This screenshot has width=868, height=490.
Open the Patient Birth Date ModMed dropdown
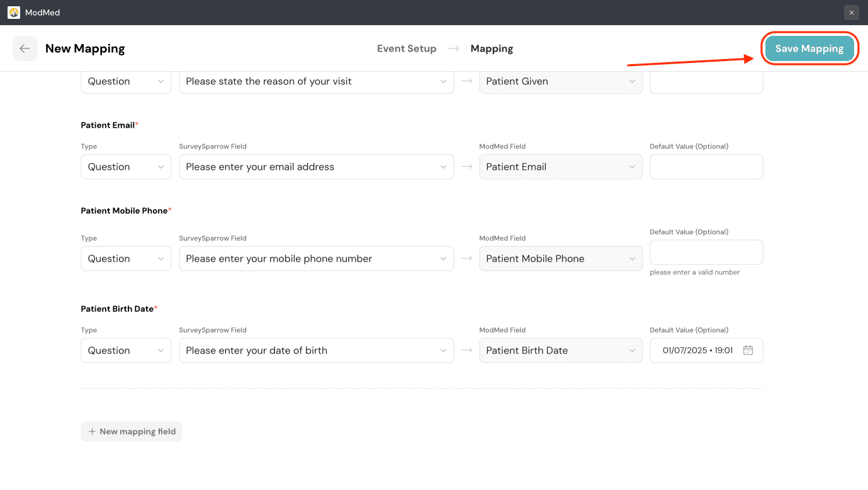(x=560, y=350)
